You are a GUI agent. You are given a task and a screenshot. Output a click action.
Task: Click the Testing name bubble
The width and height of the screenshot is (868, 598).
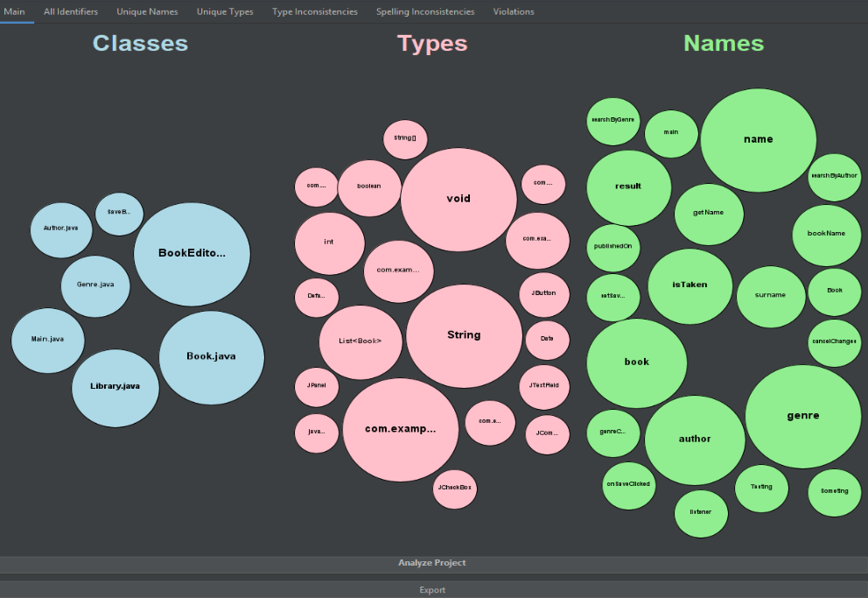pyautogui.click(x=761, y=489)
